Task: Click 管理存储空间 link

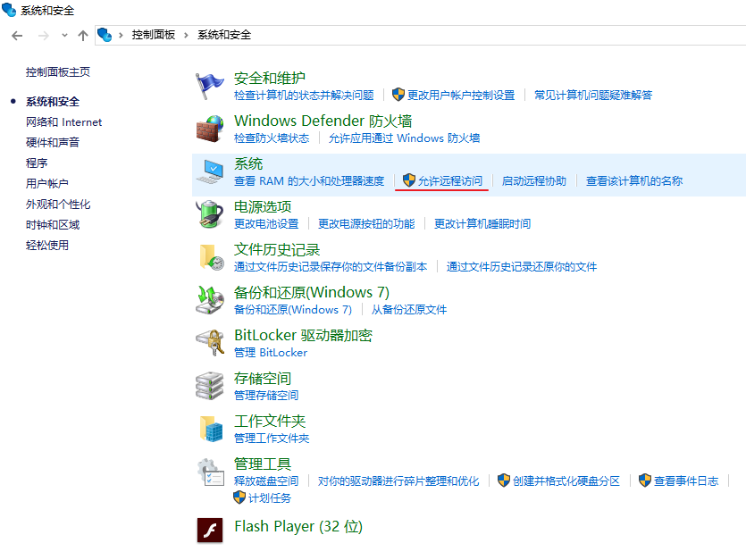Action: (x=266, y=396)
